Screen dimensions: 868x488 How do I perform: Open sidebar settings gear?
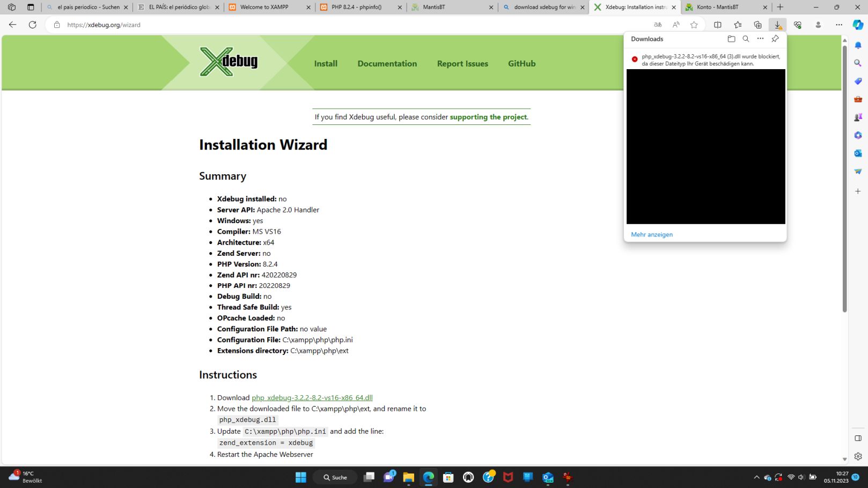858,456
